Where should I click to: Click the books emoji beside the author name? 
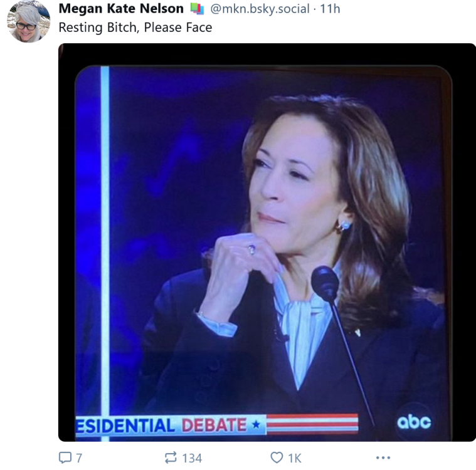[x=197, y=9]
